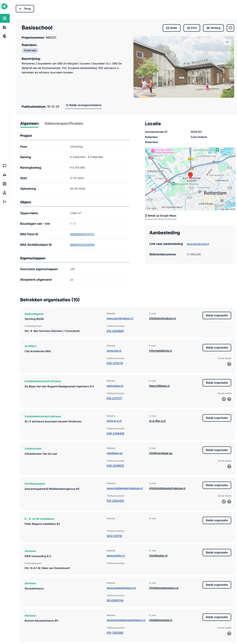Print the project via Print button
The width and height of the screenshot is (237, 644).
click(192, 28)
